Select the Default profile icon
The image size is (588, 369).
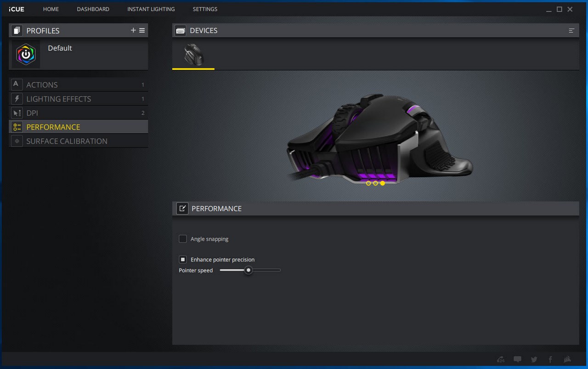click(26, 55)
